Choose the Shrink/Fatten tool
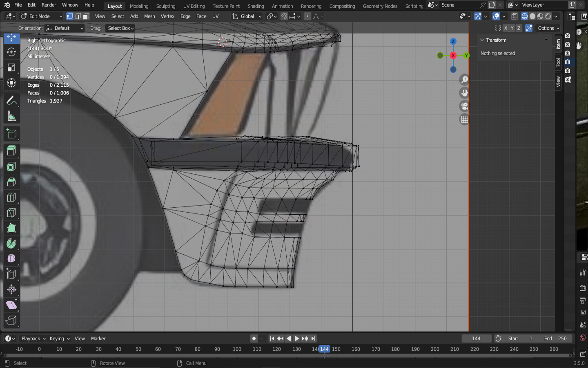This screenshot has width=588, height=368. [x=11, y=290]
